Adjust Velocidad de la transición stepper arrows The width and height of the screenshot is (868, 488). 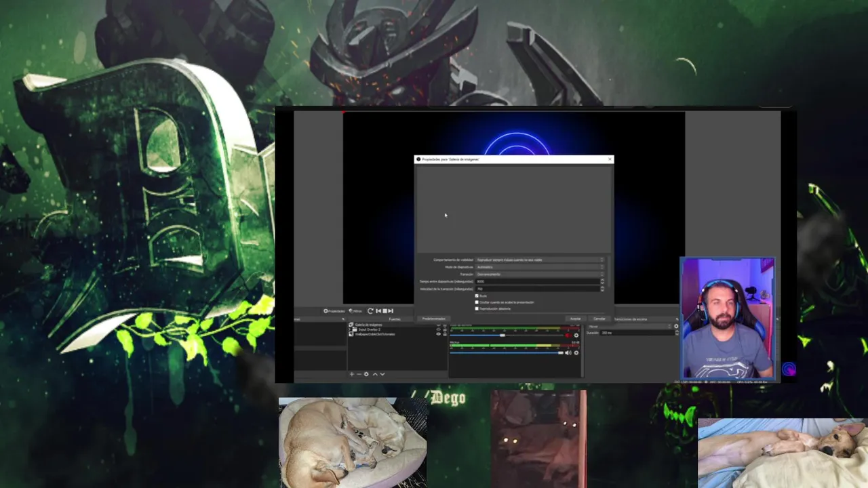coord(602,289)
